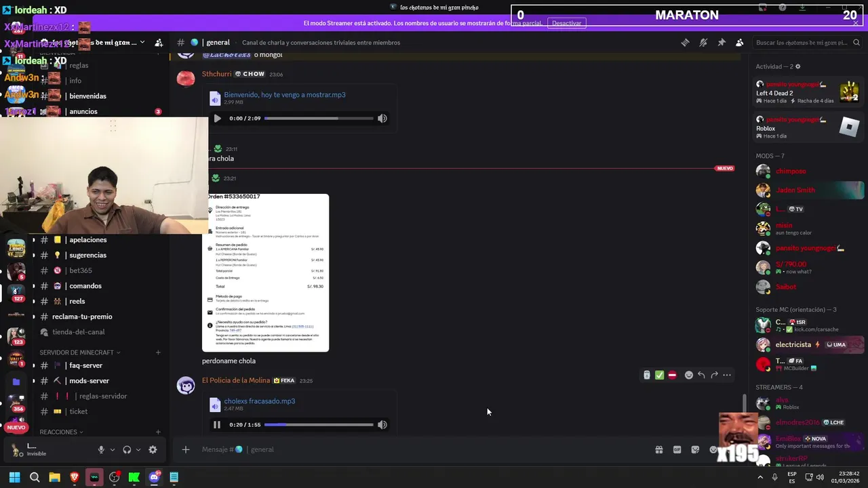Open File Explorer from taskbar
This screenshot has height=488, width=868.
click(54, 477)
